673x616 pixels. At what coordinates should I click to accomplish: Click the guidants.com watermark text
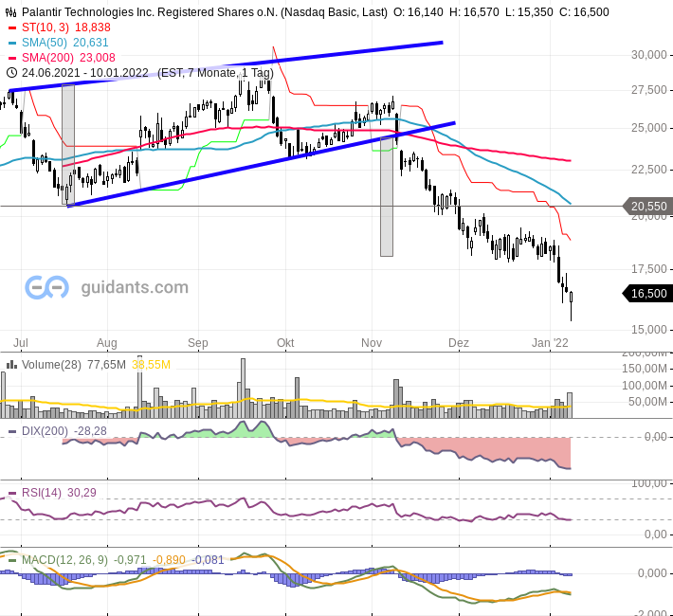click(x=135, y=287)
